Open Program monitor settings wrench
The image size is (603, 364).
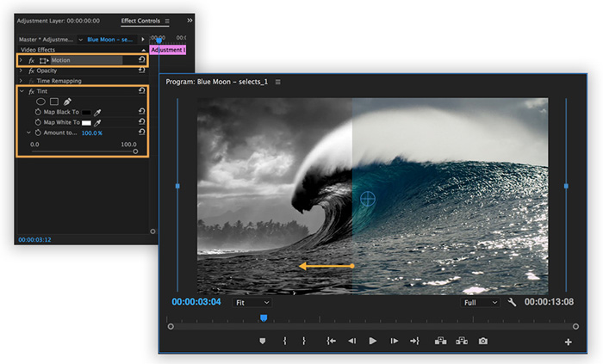(x=512, y=302)
